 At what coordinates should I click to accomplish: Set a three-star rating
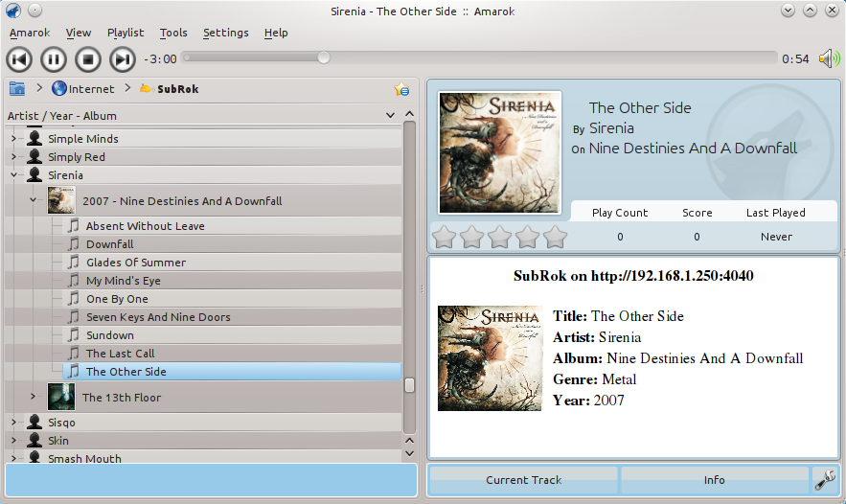(499, 237)
